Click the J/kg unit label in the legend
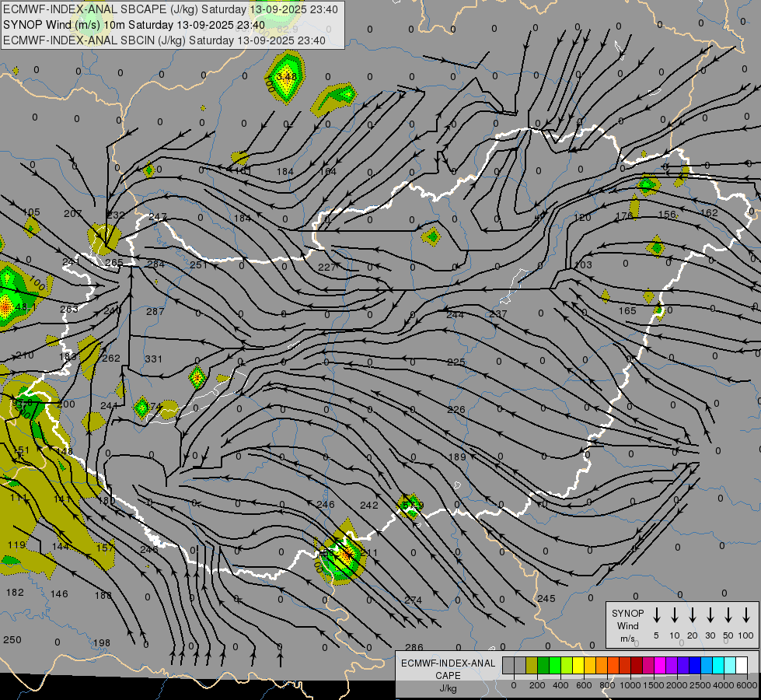The image size is (761, 700). pyautogui.click(x=448, y=688)
